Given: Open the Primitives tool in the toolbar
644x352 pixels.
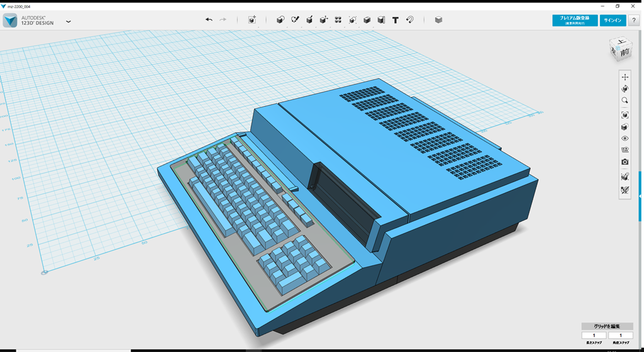Looking at the screenshot, I should [280, 20].
